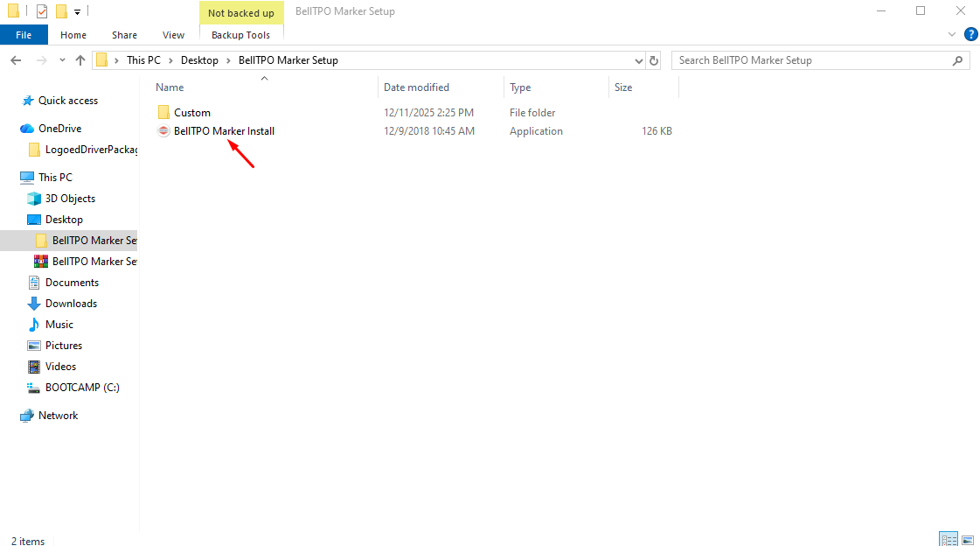Select OneDrive in the navigation pane
The height and width of the screenshot is (546, 980).
[x=59, y=129]
